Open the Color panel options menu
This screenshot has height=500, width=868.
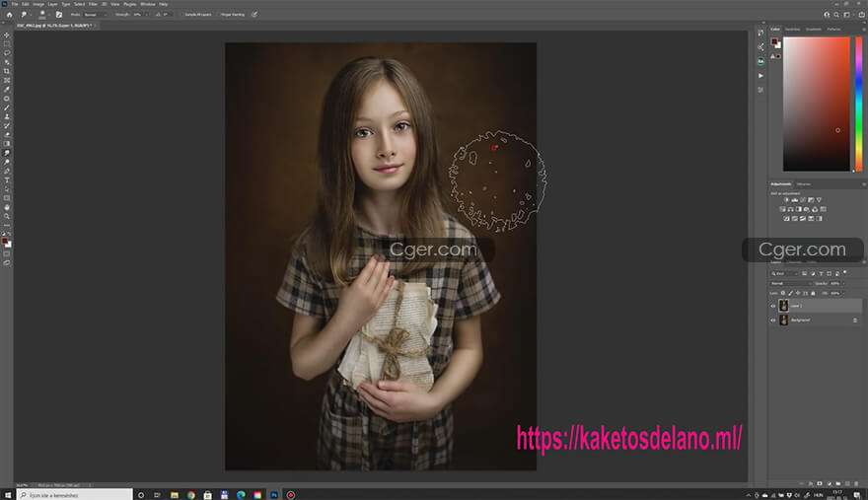coord(864,29)
